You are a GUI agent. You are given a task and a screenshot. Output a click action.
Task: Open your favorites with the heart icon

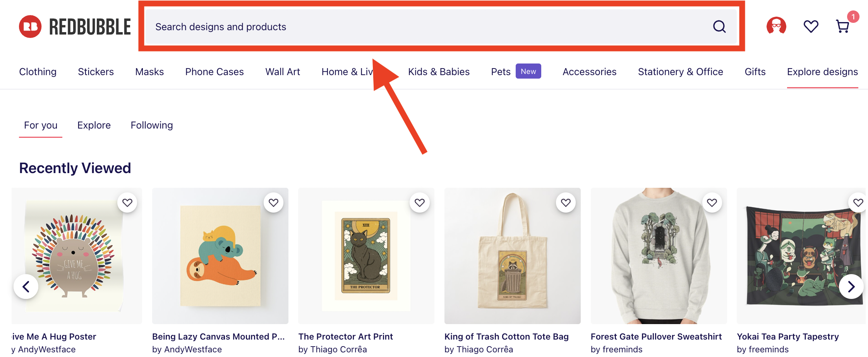(811, 26)
